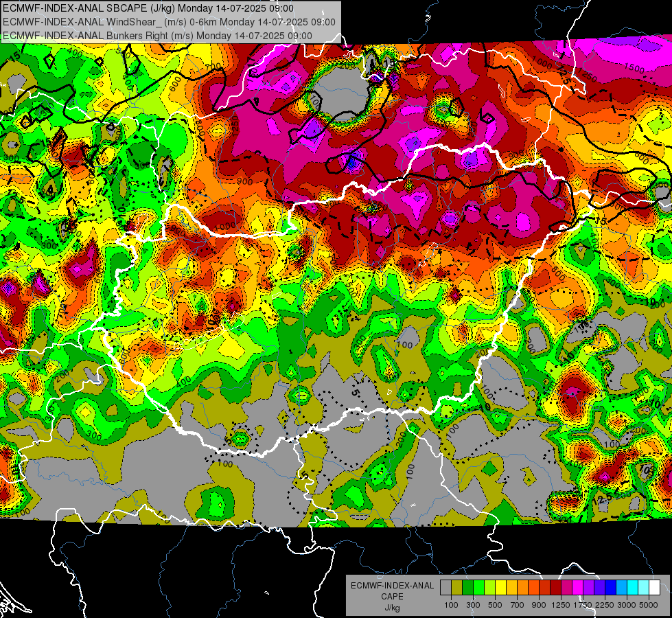The image size is (672, 618).
Task: Click the SBCAPE (J/kg) title line
Action: 148,8
